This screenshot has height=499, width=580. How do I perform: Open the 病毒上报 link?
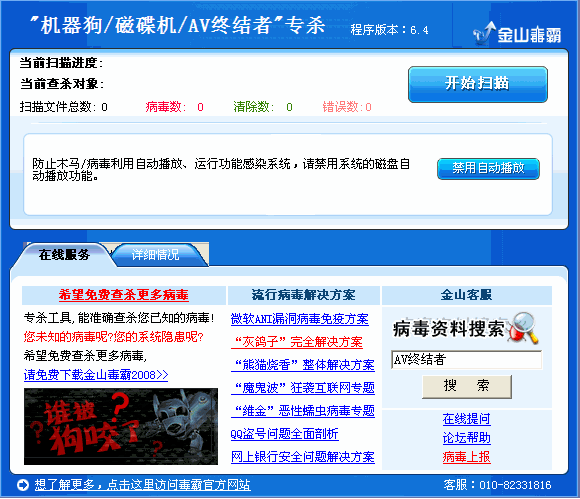click(x=466, y=457)
